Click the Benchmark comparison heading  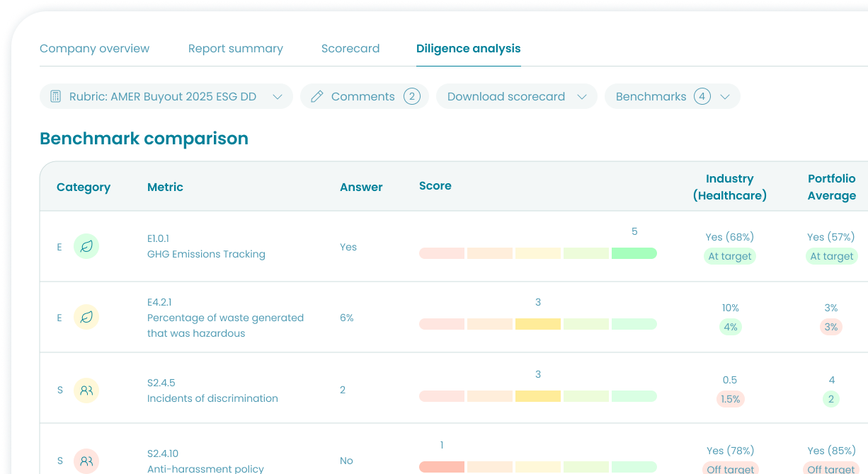coord(144,139)
